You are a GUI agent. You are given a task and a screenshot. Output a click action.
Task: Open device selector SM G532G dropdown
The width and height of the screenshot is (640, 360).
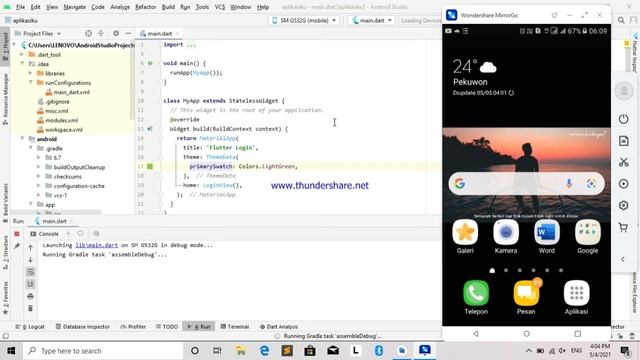tap(304, 20)
